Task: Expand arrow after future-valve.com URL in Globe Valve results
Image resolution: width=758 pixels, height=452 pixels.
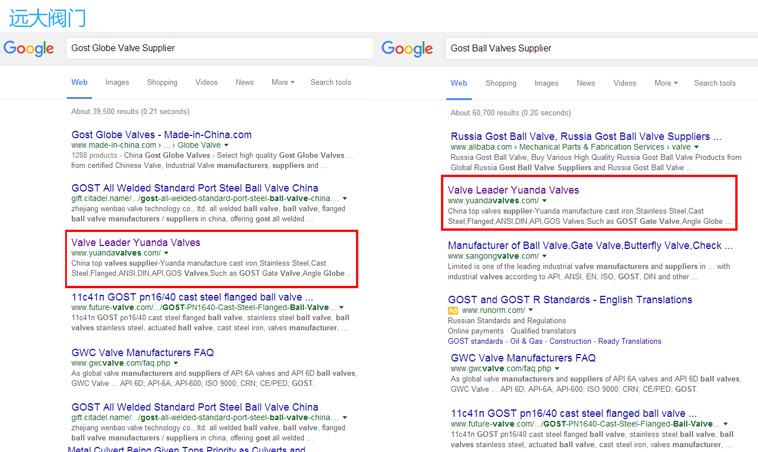Action: click(341, 307)
